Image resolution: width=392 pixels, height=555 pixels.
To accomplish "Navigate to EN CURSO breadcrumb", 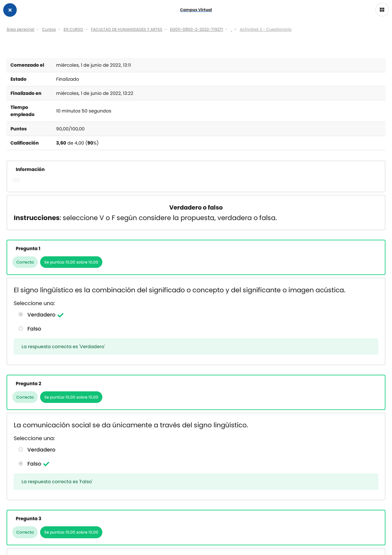I will 73,29.
